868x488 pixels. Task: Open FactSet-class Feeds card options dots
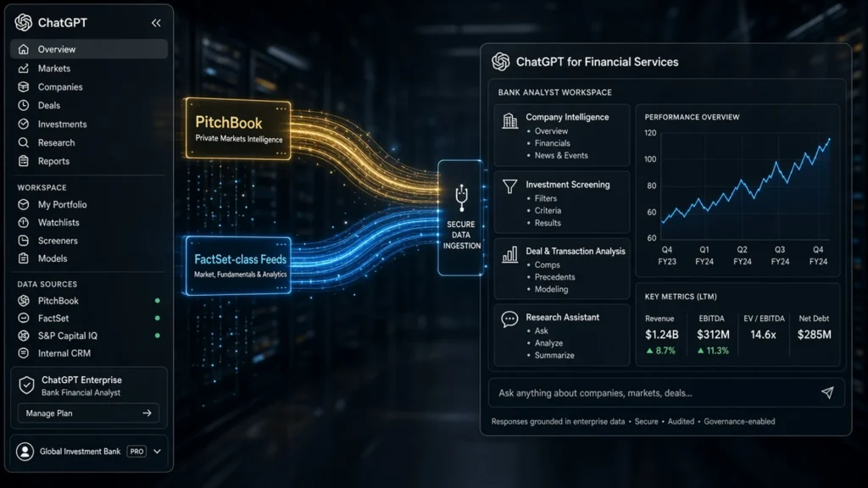[281, 245]
